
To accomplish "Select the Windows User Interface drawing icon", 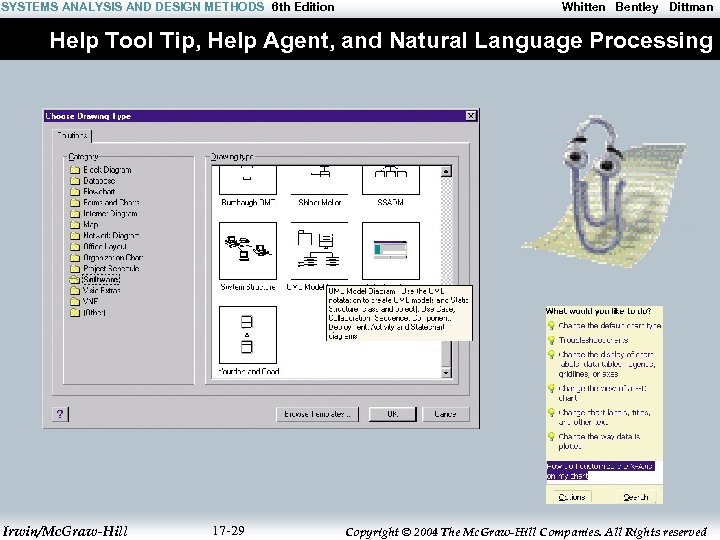I will tap(391, 251).
